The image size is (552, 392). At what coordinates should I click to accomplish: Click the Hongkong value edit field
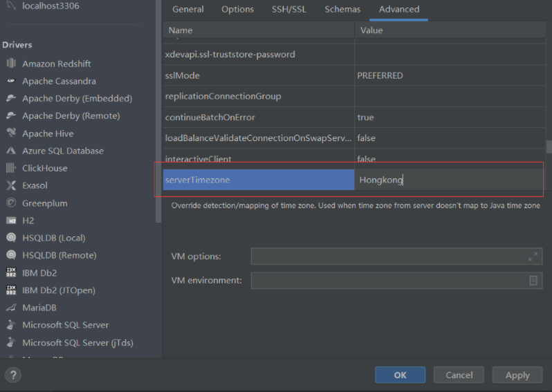pyautogui.click(x=448, y=180)
